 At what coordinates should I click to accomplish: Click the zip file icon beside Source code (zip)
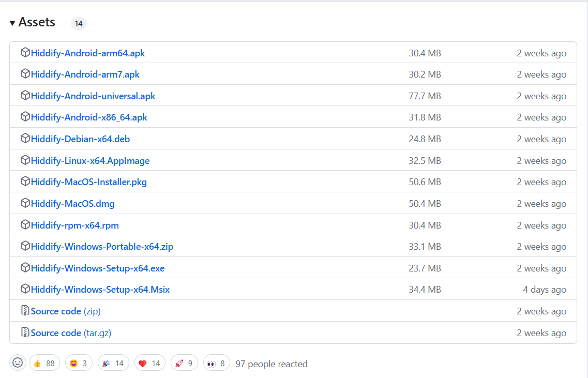(25, 311)
